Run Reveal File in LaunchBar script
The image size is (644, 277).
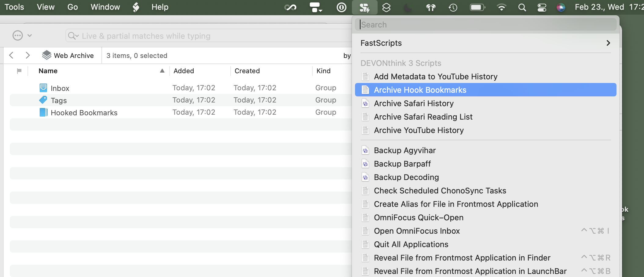486,271
